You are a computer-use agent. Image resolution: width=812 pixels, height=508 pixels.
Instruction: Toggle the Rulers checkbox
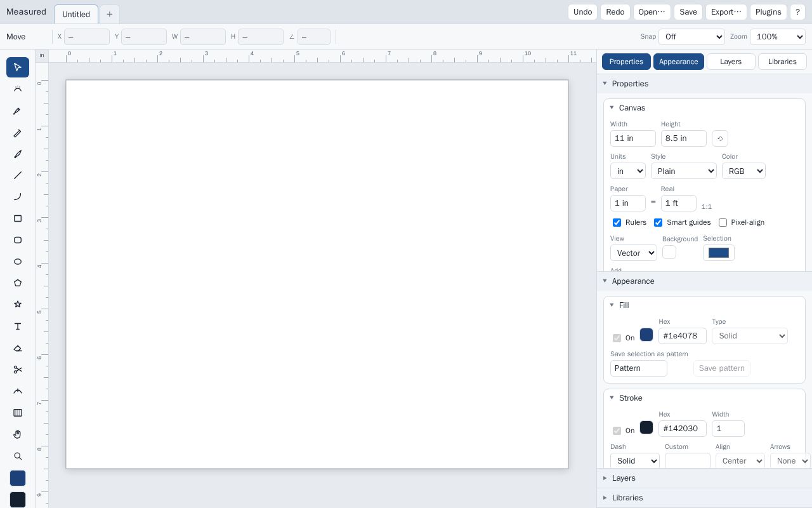617,222
